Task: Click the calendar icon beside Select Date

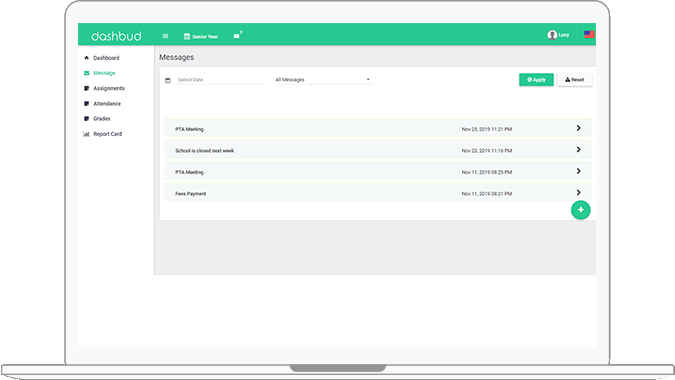Action: (168, 80)
